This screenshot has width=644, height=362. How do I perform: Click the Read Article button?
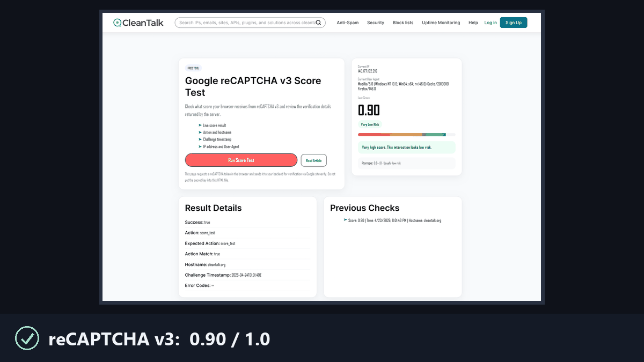[x=314, y=160]
